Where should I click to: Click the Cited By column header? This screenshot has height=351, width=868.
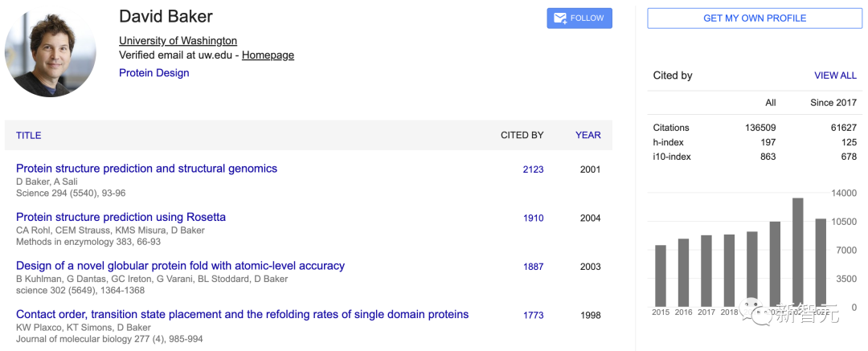[x=522, y=135]
